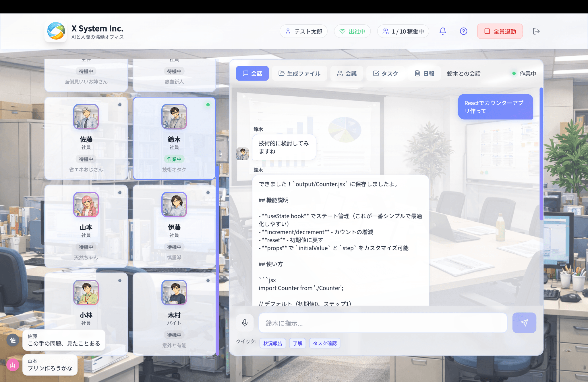Click the logout arrow icon
Image resolution: width=588 pixels, height=382 pixels.
pos(536,31)
